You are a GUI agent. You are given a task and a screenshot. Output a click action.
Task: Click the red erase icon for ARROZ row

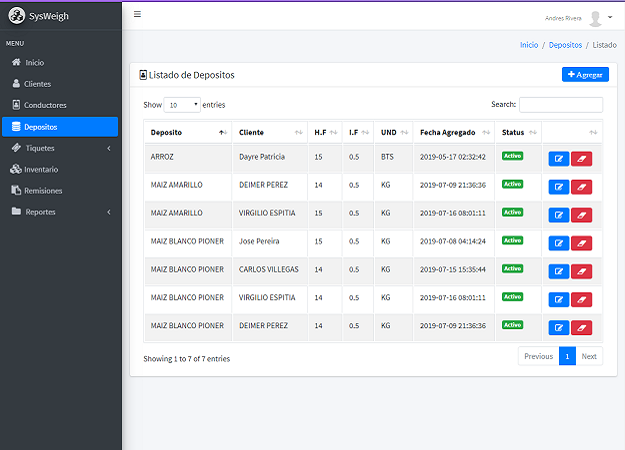581,158
